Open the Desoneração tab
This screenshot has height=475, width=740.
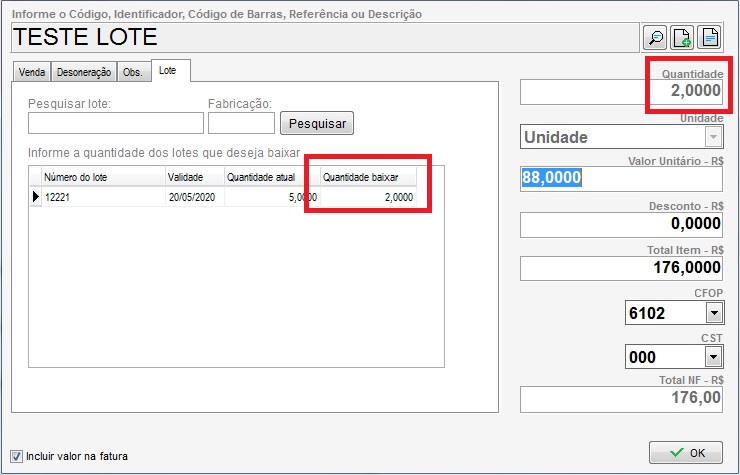click(84, 73)
